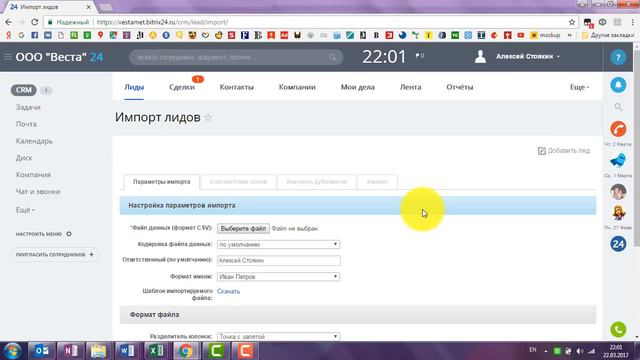Screen dimensions: 640x360
Task: Open the orange phone call icon in sidebar
Action: tap(618, 129)
